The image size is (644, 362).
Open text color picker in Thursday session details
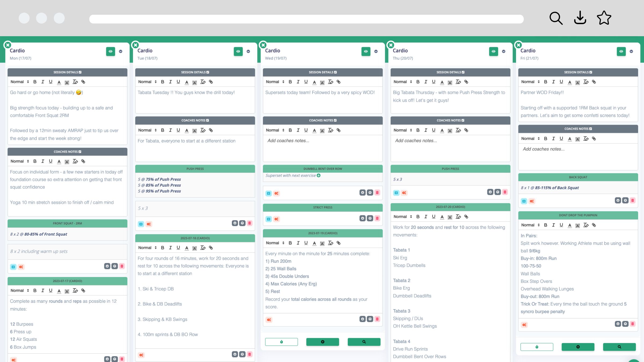[442, 82]
